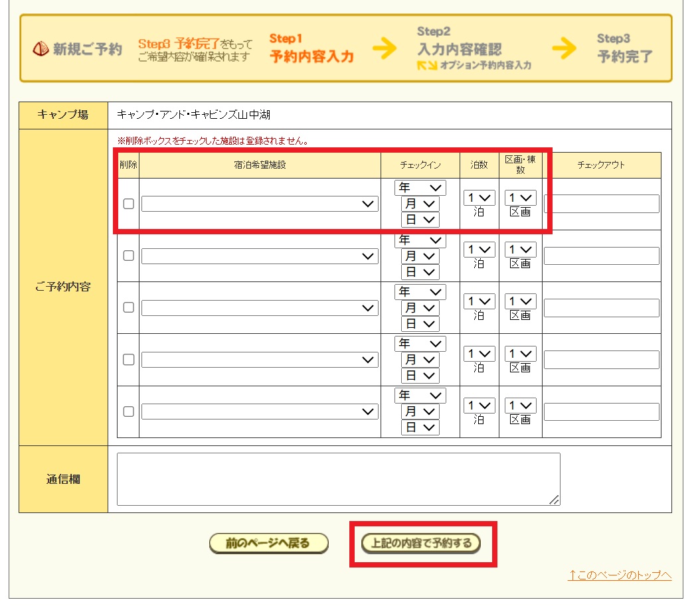Open the last row 宿泊希望施設 dropdown
This screenshot has width=700, height=606.
pyautogui.click(x=260, y=412)
